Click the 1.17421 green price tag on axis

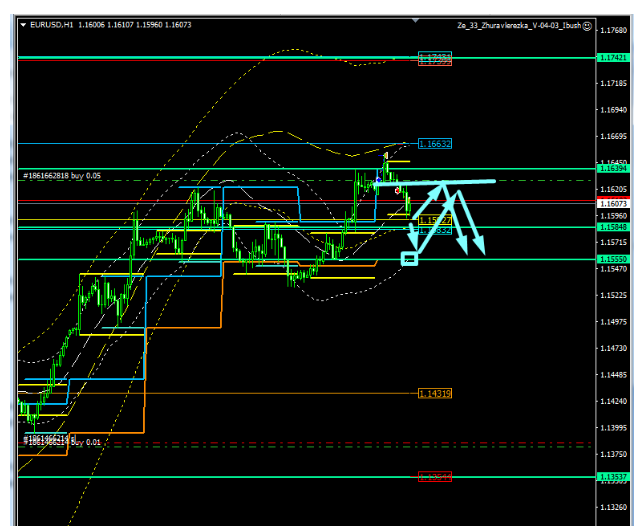pos(613,58)
